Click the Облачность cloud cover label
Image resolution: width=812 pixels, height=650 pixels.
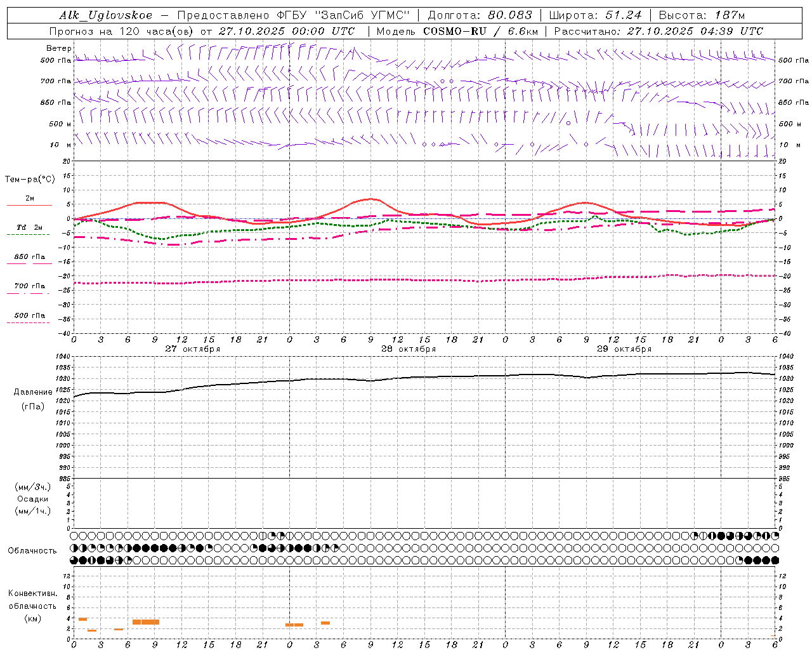32,551
